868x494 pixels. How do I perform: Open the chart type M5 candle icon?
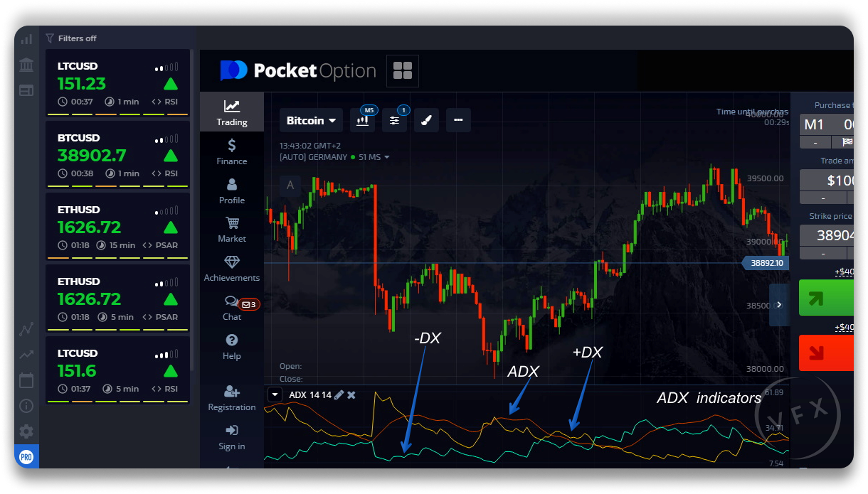point(363,120)
